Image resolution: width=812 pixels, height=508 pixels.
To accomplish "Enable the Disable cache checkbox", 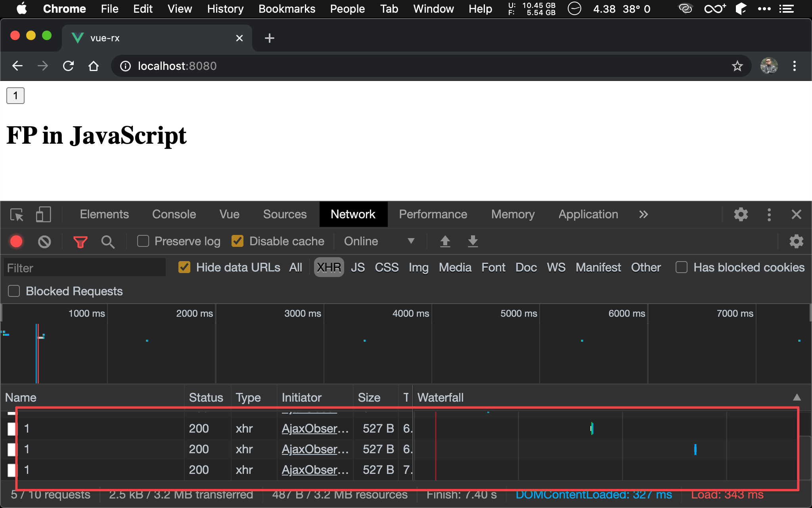I will tap(237, 241).
